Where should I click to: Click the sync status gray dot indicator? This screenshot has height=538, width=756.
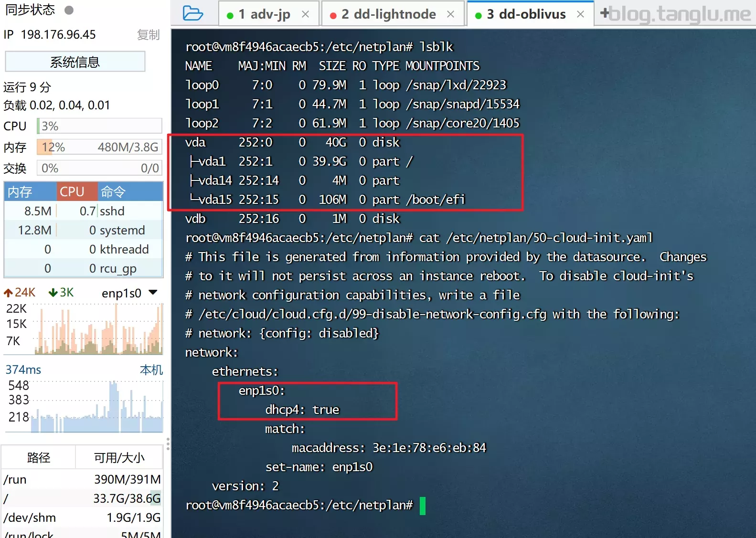pos(69,10)
